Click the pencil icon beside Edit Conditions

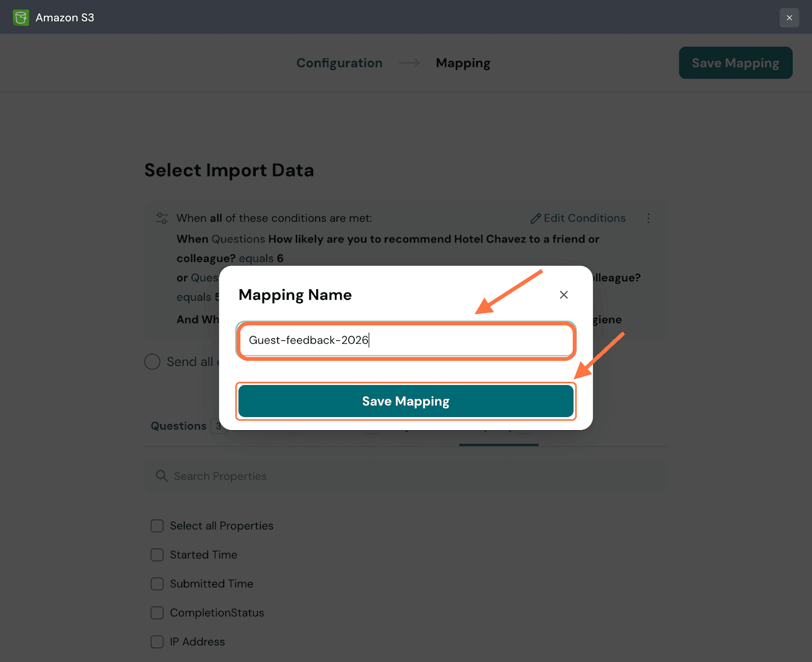click(x=535, y=219)
